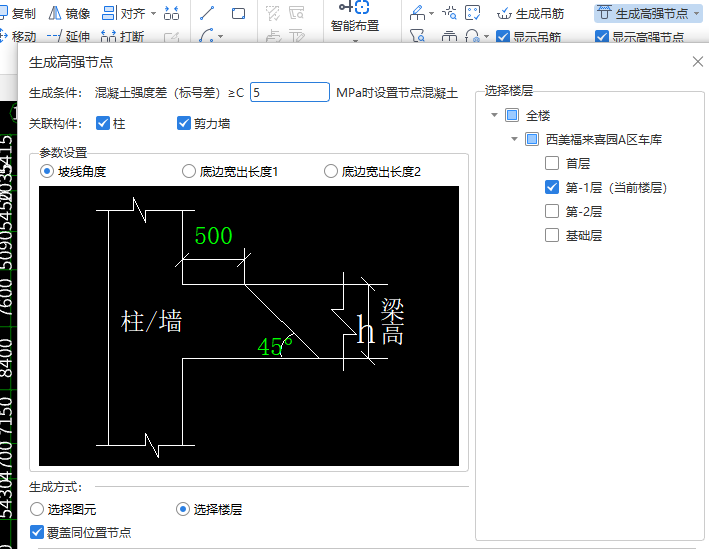709x549 pixels.
Task: Click the top-left greyed icon beside the rectangle tool
Action: (x=273, y=13)
